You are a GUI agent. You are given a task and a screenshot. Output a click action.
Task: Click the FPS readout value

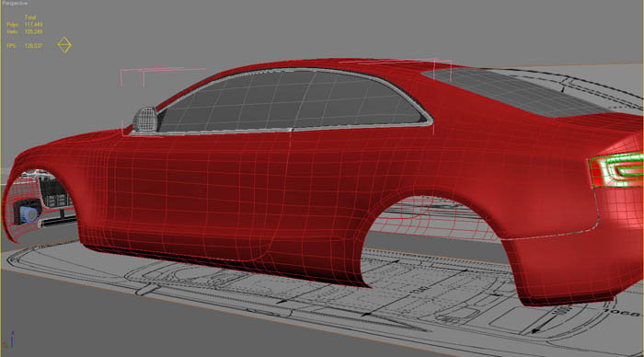tap(33, 46)
